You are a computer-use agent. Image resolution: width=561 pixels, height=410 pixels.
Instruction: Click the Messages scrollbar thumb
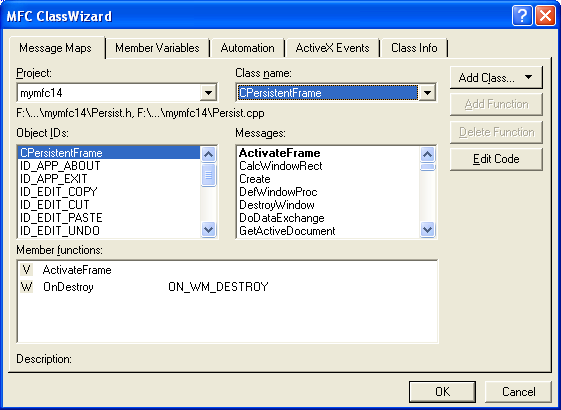click(x=427, y=167)
